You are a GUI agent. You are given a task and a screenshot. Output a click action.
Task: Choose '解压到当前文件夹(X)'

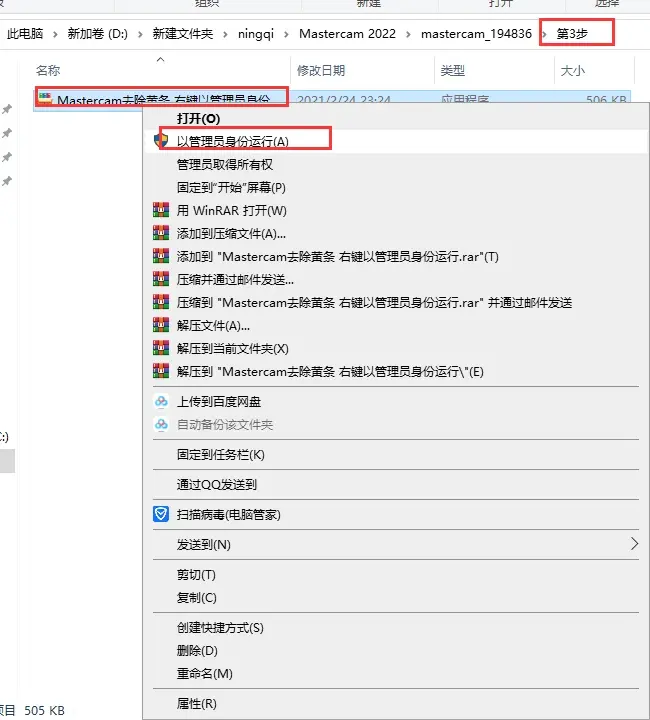(x=233, y=349)
